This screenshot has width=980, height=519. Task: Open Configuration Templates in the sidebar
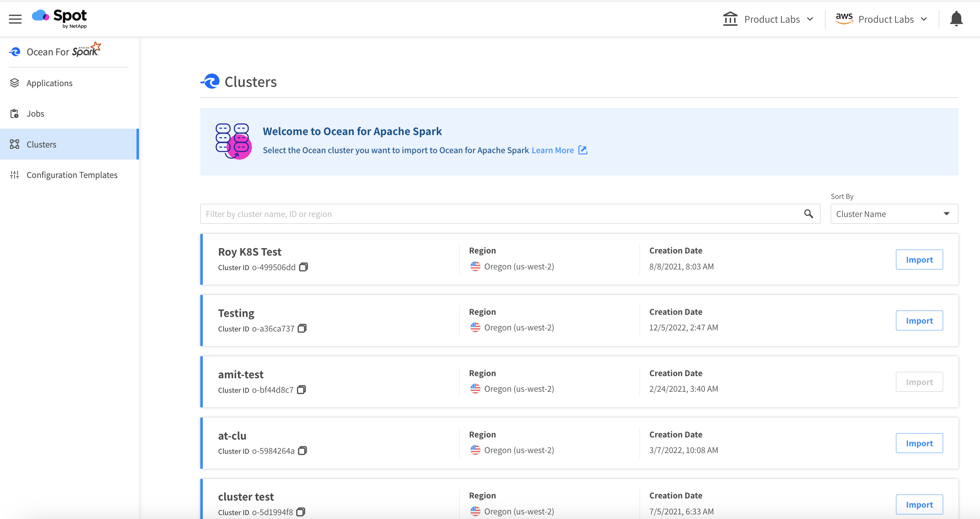69,175
